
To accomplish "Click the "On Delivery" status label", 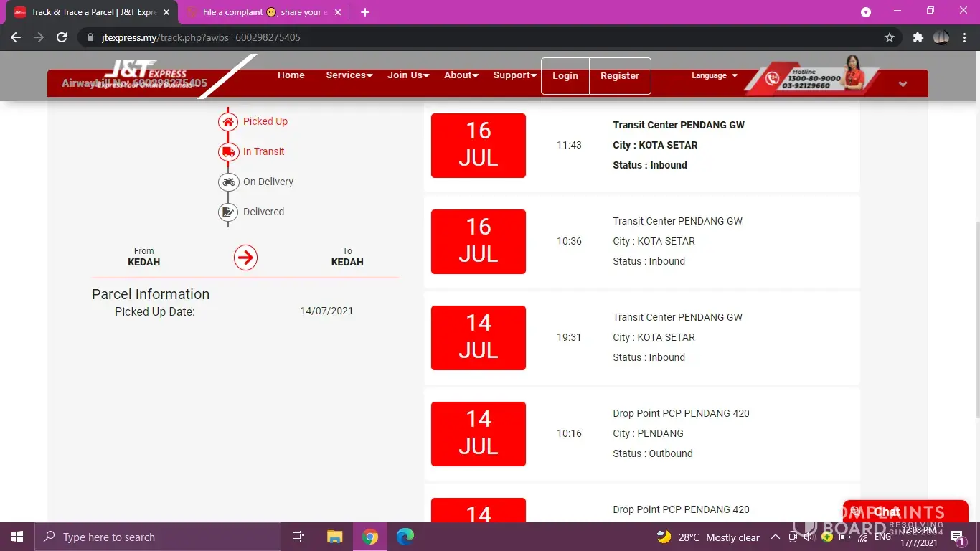I will [268, 182].
